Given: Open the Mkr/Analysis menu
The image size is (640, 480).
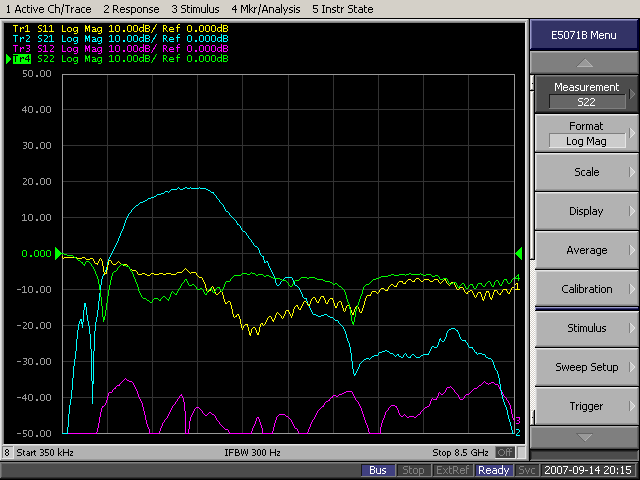Looking at the screenshot, I should coord(264,9).
